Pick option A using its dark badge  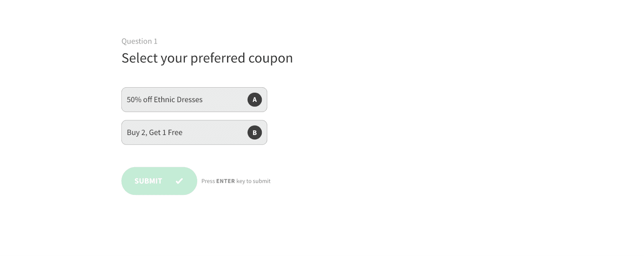(x=254, y=100)
